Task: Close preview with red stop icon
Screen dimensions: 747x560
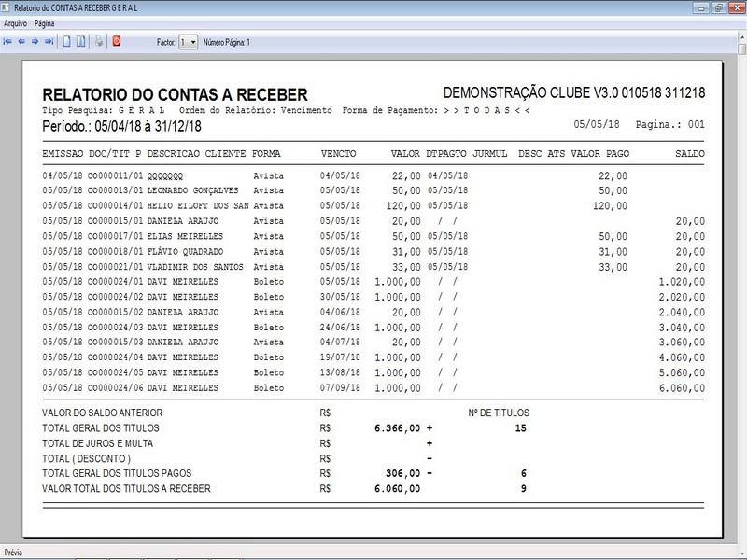Action: tap(117, 41)
